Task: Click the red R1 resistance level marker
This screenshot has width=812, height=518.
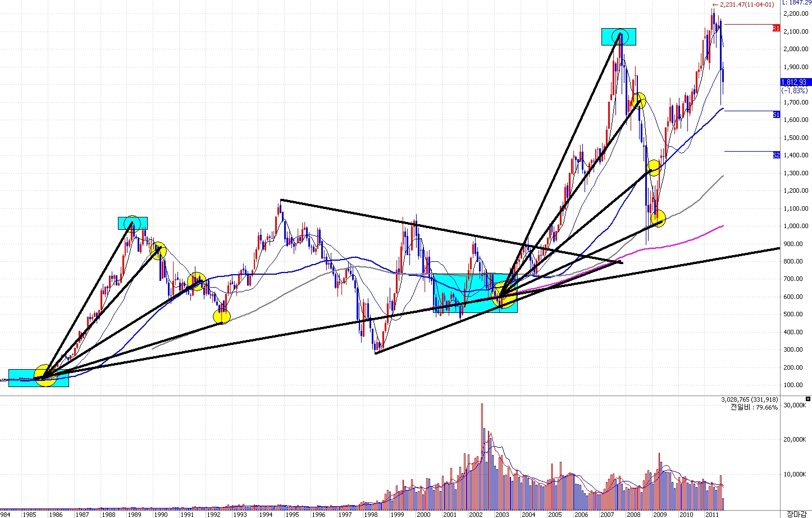Action: point(776,28)
